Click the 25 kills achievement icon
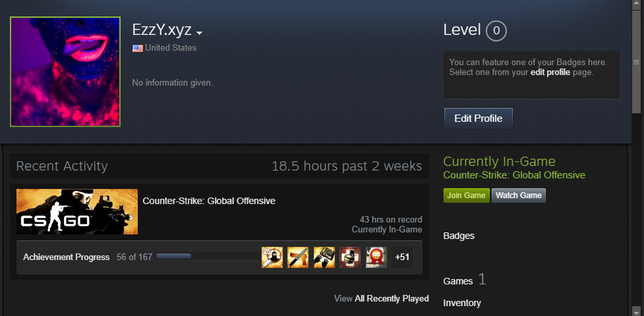The width and height of the screenshot is (644, 316). click(272, 257)
